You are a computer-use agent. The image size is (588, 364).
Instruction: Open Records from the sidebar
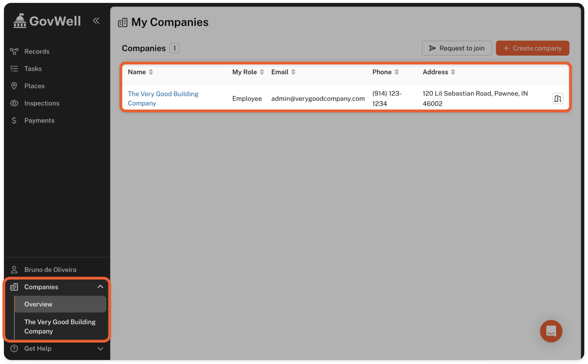(x=37, y=51)
